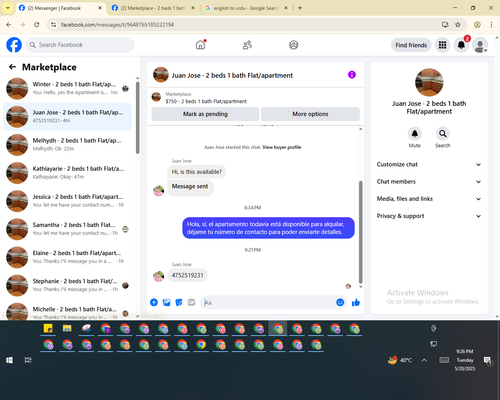Choose a sticker in the composer
The height and width of the screenshot is (400, 500).
click(179, 302)
